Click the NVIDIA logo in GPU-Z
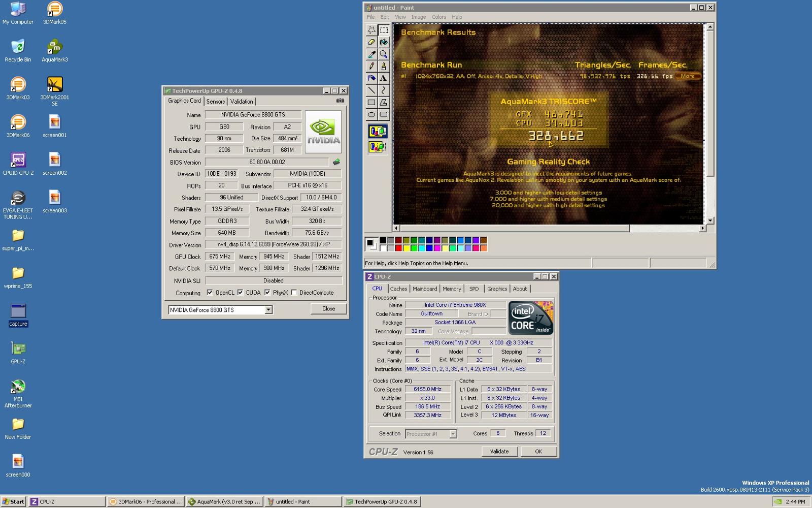Screen dimensions: 812x508 pyautogui.click(x=323, y=132)
